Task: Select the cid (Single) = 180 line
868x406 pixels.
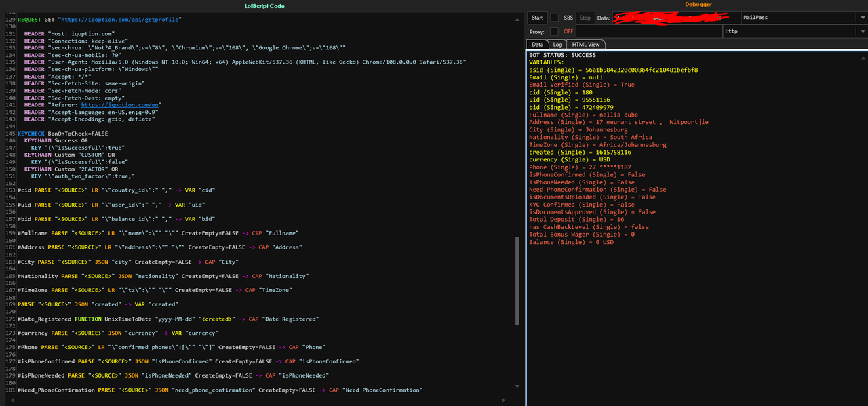Action: click(560, 92)
